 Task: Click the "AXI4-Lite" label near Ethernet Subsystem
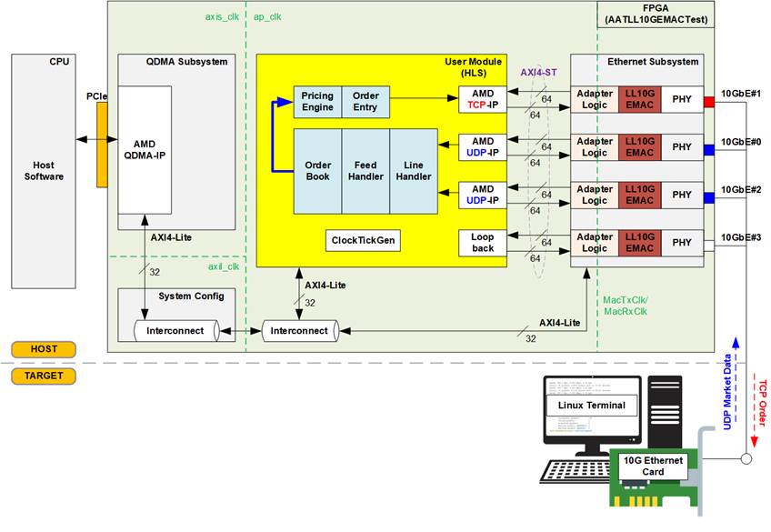click(559, 323)
